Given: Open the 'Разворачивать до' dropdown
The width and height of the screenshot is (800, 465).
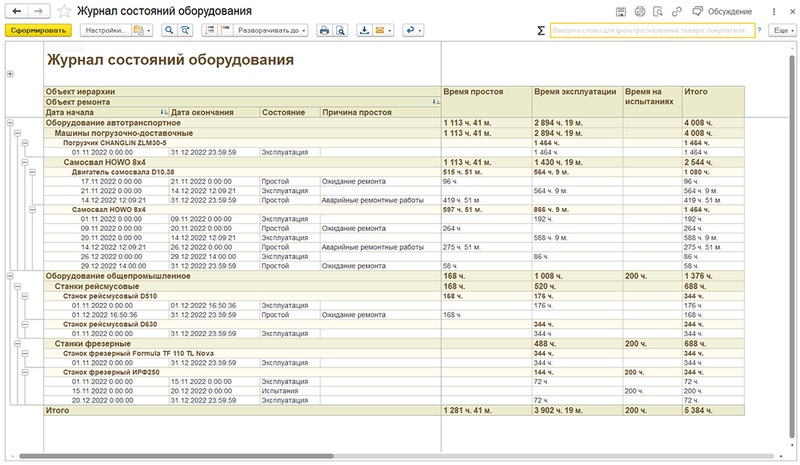Looking at the screenshot, I should point(271,31).
